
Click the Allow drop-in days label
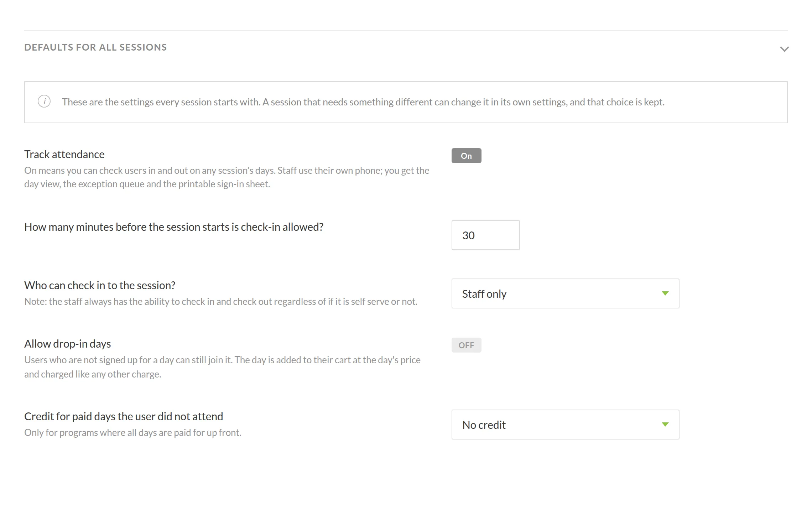(68, 344)
